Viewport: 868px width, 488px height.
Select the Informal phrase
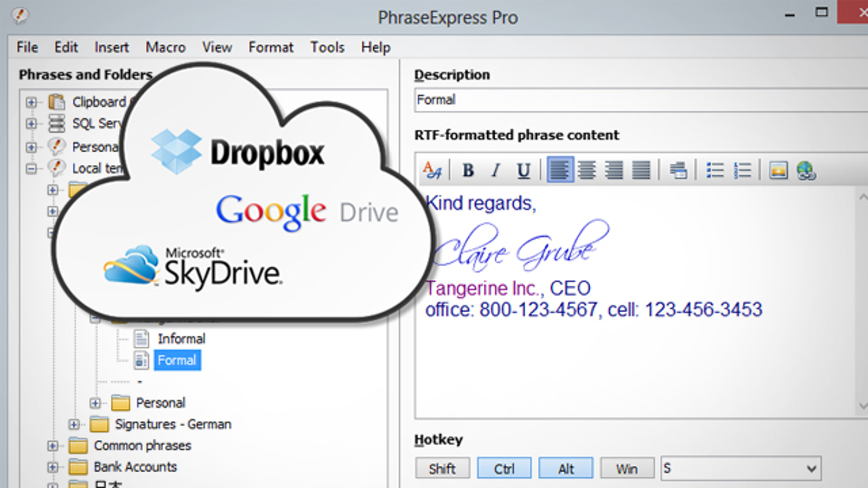pos(182,339)
